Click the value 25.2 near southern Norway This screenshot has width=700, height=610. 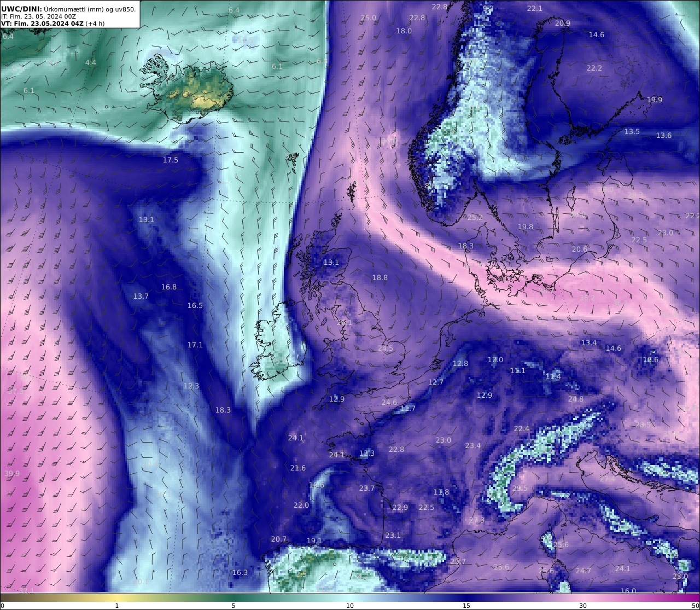coord(475,217)
